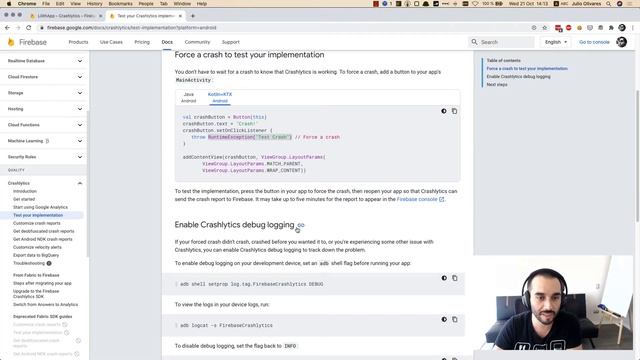The image size is (640, 360).
Task: Jump to Force a crash in table of contents
Action: point(527,69)
